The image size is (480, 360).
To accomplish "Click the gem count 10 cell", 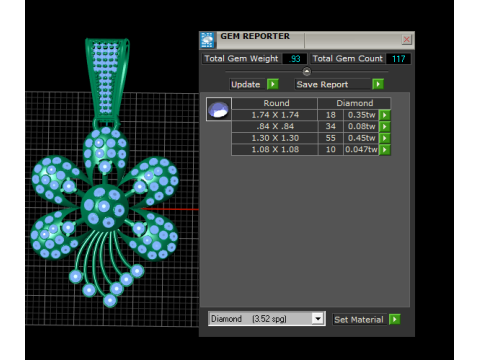I will coord(331,150).
